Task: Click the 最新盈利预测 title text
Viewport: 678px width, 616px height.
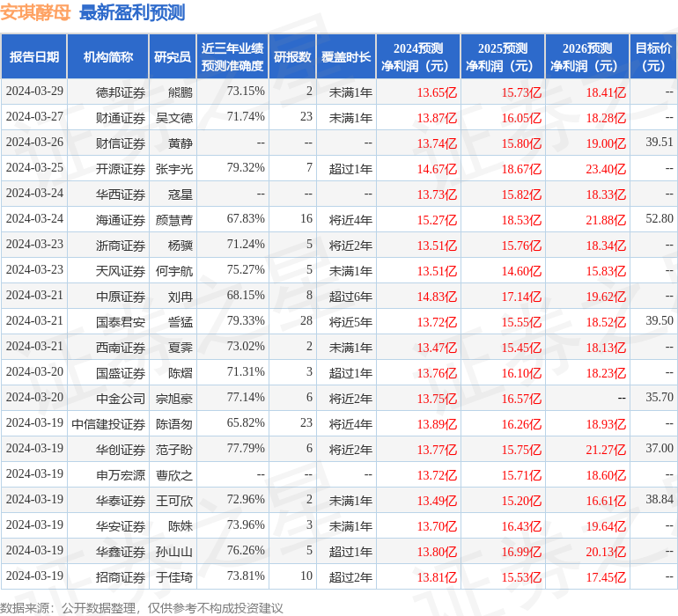Action: coord(132,12)
